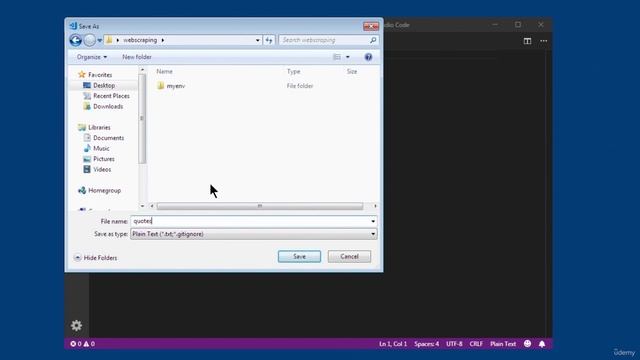
Task: Open Manage gear icon in VS Code
Action: [76, 325]
